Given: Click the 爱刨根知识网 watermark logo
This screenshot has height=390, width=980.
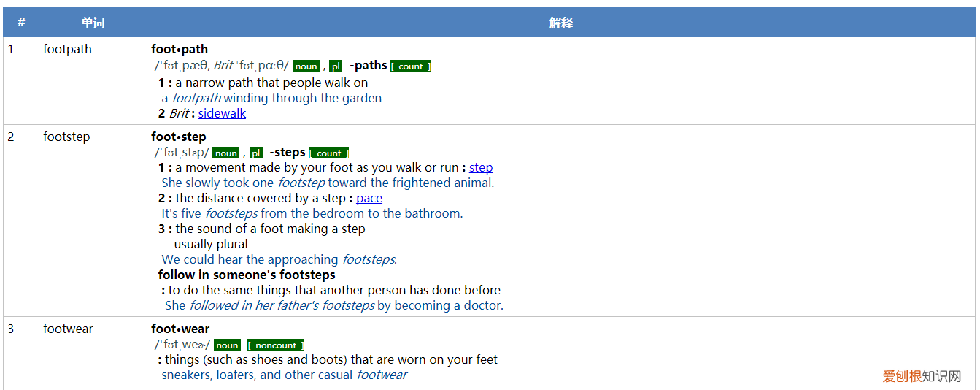Looking at the screenshot, I should [x=921, y=376].
